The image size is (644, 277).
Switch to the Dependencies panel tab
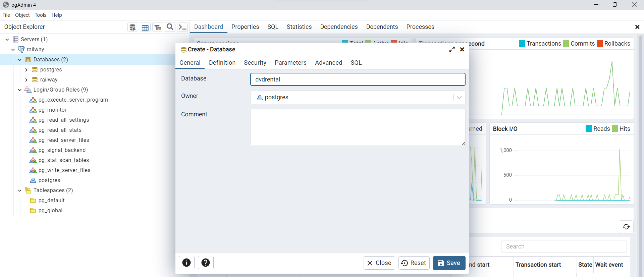click(339, 27)
